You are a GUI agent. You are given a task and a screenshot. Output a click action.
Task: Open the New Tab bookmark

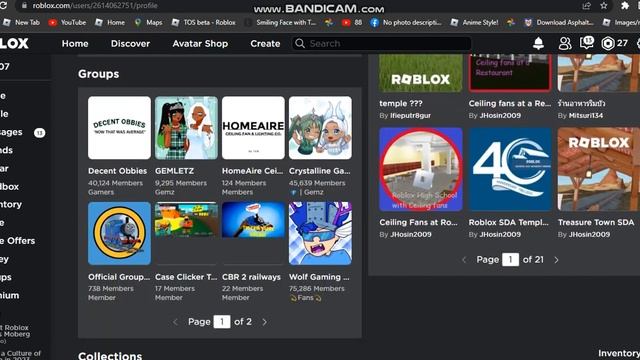[21, 22]
